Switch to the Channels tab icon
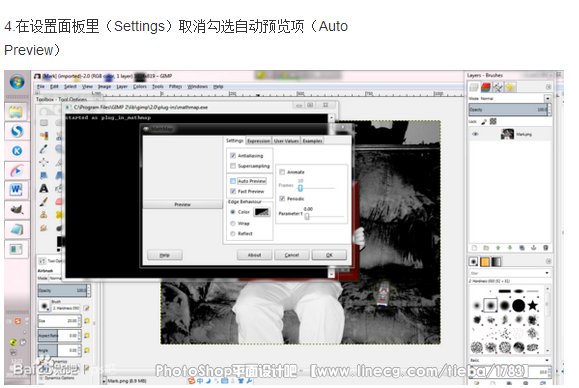Image resolution: width=579 pixels, height=388 pixels. (x=486, y=87)
